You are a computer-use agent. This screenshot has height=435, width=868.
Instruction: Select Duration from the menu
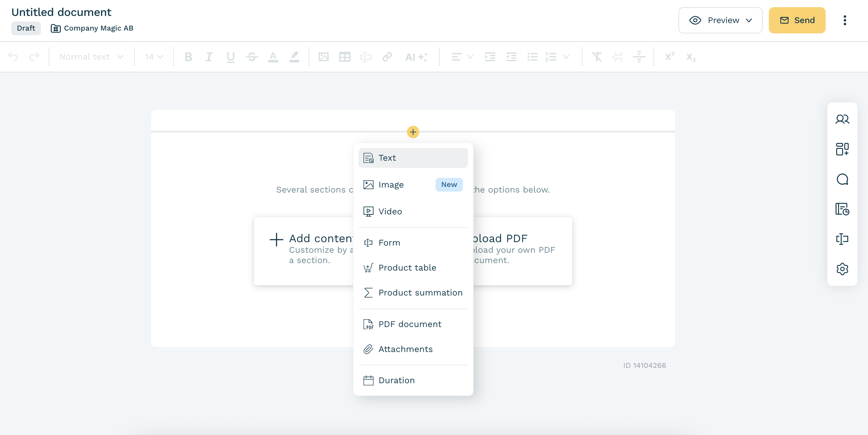pyautogui.click(x=413, y=380)
